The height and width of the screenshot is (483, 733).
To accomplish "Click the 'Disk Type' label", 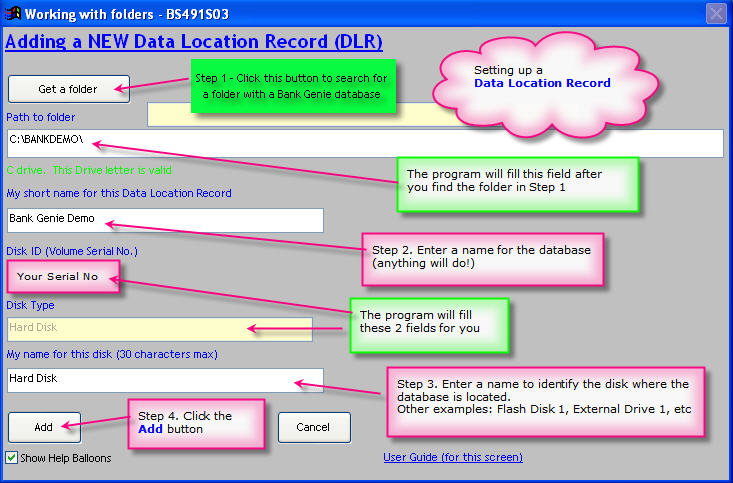I will coord(30,305).
